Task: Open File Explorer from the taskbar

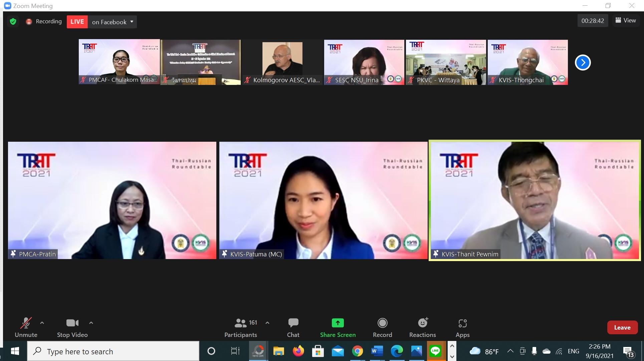Action: click(278, 351)
